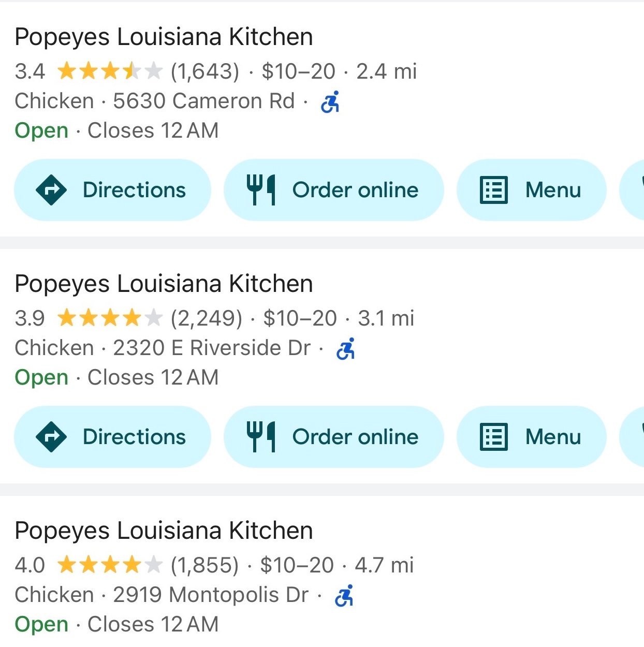Tap wheelchair icon next to 2320 E Riverside Dr
644x647 pixels.
point(346,349)
